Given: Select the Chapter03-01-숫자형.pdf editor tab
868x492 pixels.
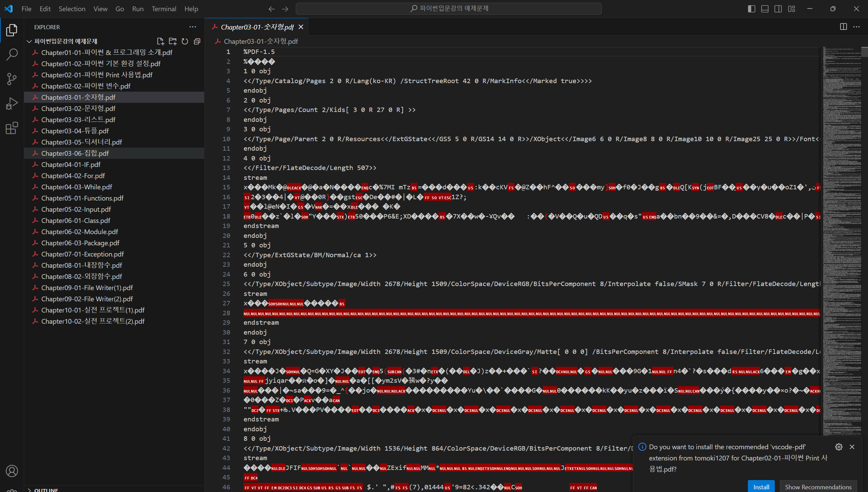Looking at the screenshot, I should point(257,27).
